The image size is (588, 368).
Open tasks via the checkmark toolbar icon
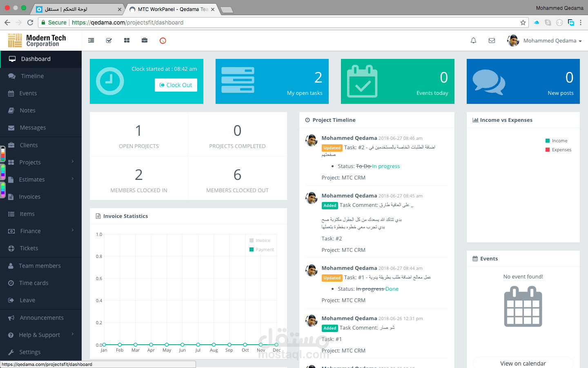pyautogui.click(x=109, y=40)
